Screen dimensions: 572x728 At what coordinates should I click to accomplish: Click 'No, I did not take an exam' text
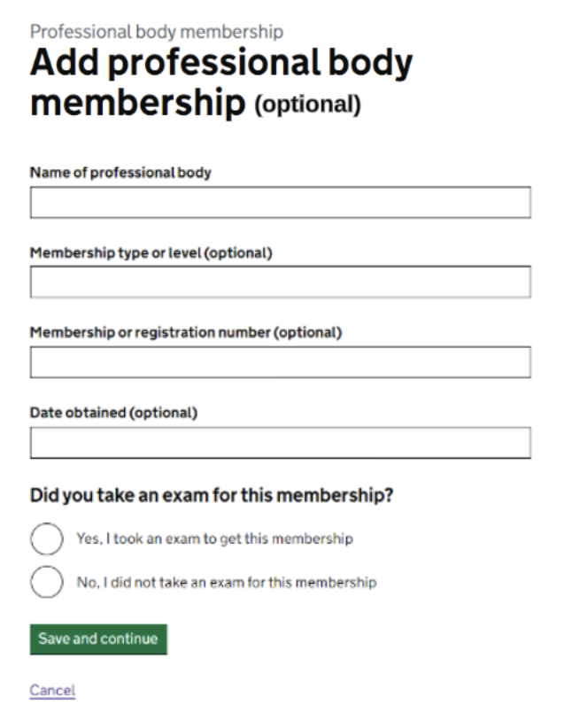click(226, 582)
